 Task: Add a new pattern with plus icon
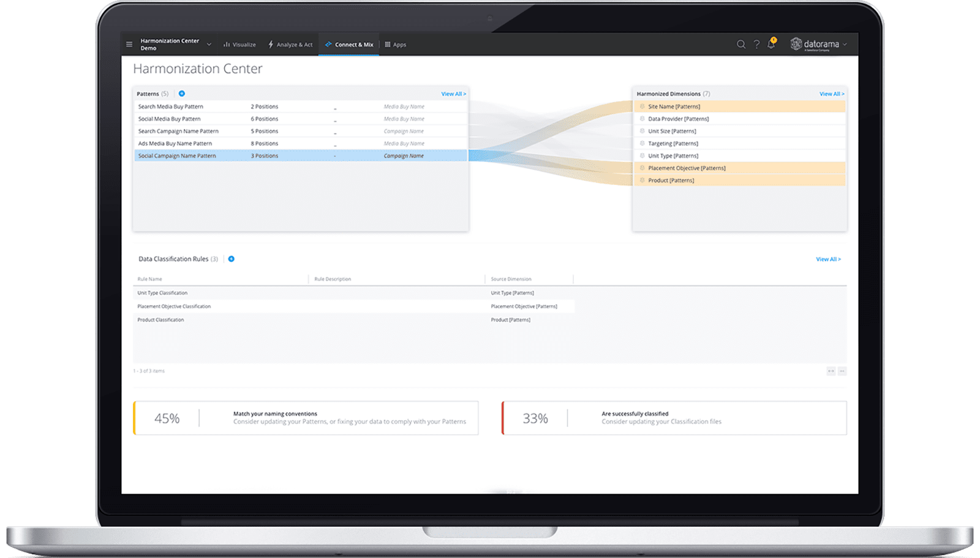click(182, 94)
